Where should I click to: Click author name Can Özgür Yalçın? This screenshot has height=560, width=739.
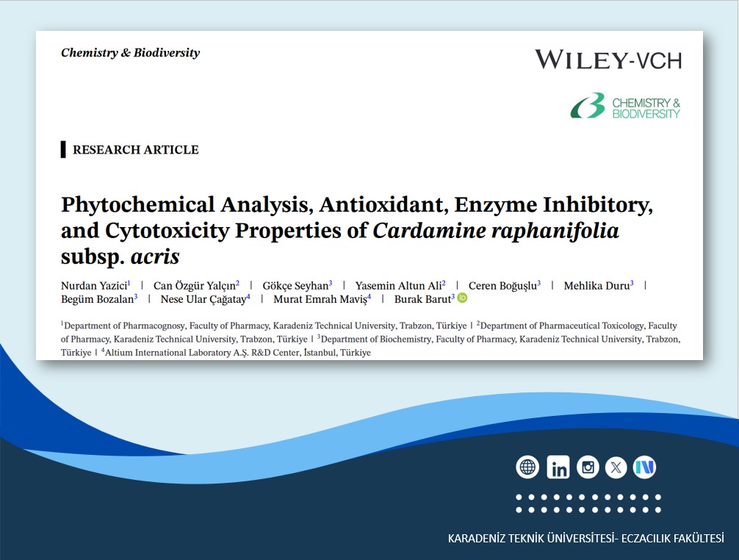pos(194,285)
